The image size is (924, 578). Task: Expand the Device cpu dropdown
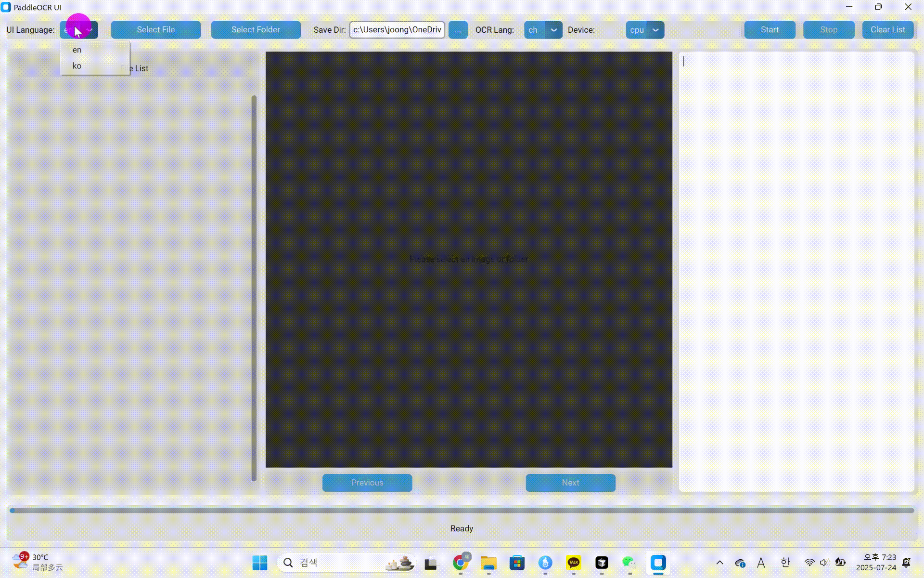click(x=655, y=30)
